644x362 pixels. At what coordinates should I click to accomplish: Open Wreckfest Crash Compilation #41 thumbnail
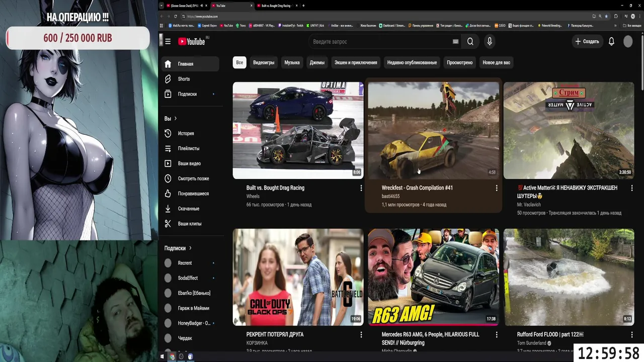point(434,130)
